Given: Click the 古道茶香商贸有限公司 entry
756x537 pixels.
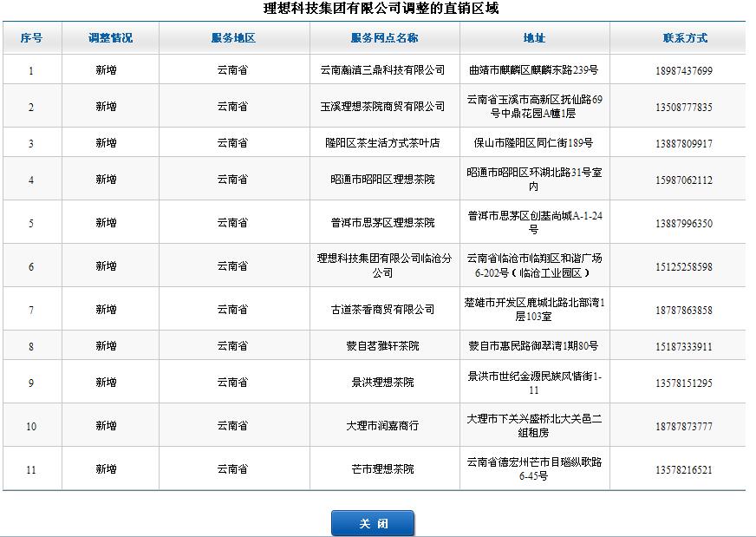Looking at the screenshot, I should click(x=382, y=310).
